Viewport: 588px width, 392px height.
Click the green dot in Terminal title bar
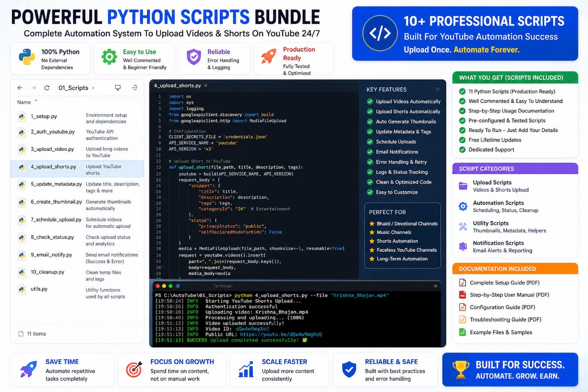(170, 286)
